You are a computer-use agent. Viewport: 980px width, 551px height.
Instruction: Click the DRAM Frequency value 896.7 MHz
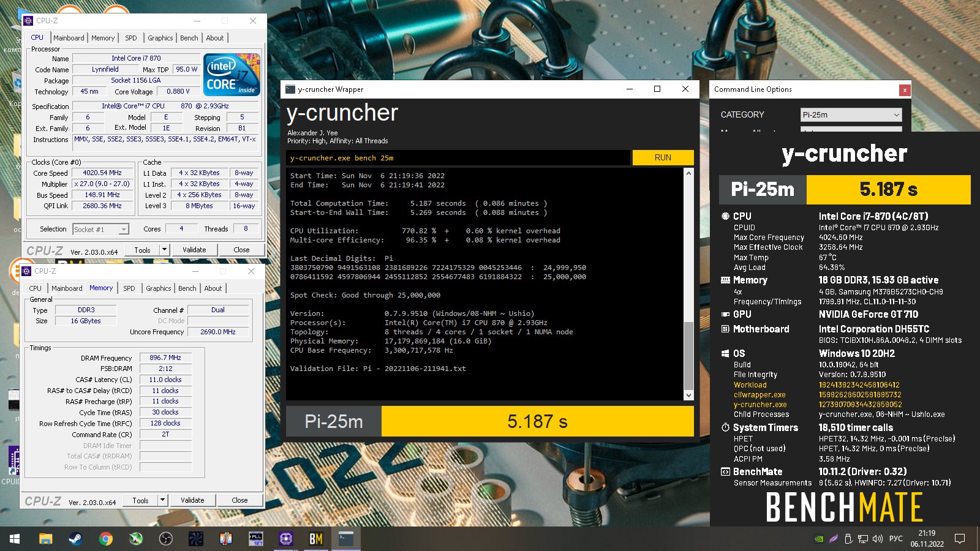point(165,358)
